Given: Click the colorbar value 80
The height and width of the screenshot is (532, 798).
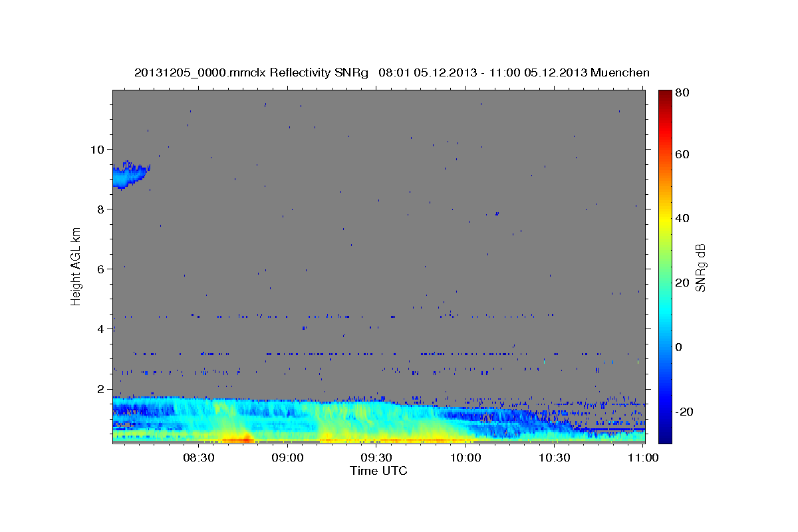Looking at the screenshot, I should tap(682, 93).
